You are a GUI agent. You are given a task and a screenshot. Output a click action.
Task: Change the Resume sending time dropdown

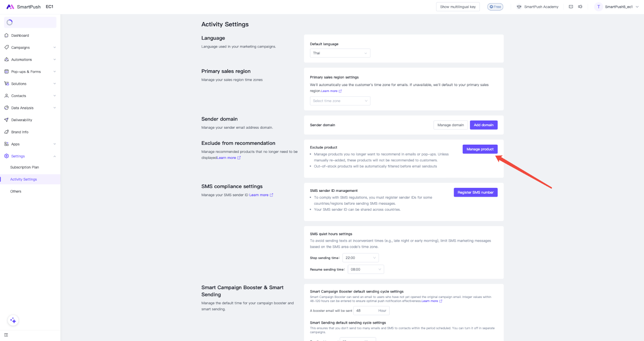click(x=365, y=269)
